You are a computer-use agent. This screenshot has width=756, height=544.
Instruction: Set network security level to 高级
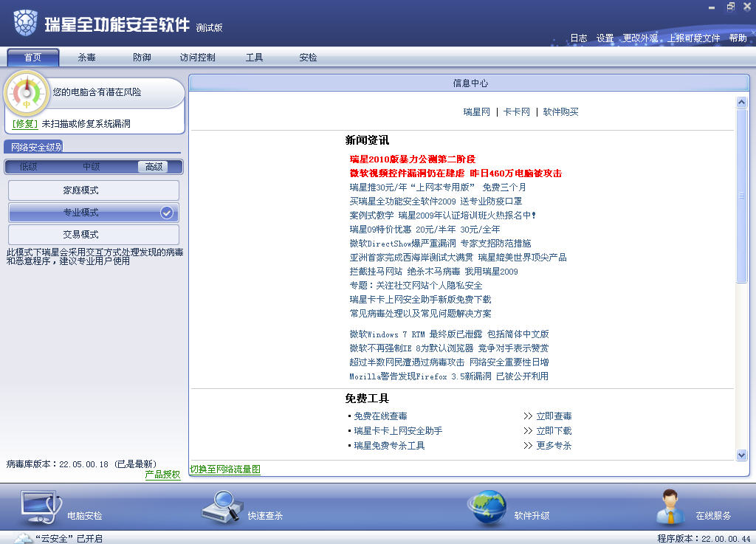[154, 167]
